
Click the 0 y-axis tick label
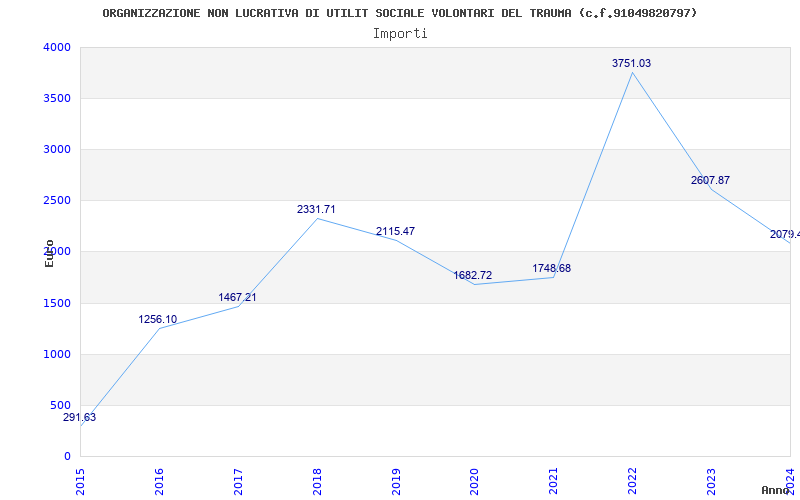[x=67, y=457]
